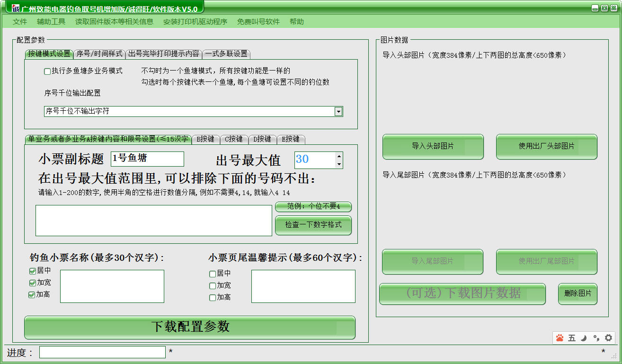Enable 执行多鱼塘多业务模式 checkbox
622x364 pixels.
(x=47, y=71)
